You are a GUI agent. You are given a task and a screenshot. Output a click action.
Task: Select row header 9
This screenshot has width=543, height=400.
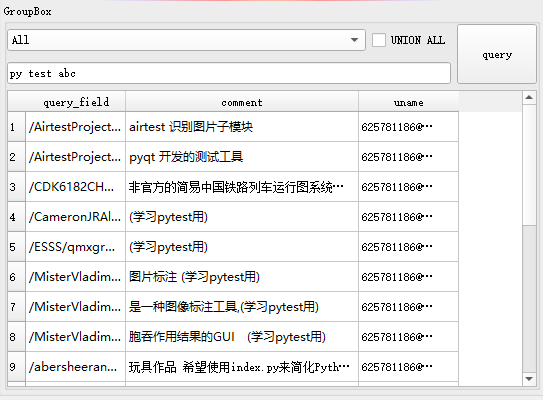tap(16, 367)
